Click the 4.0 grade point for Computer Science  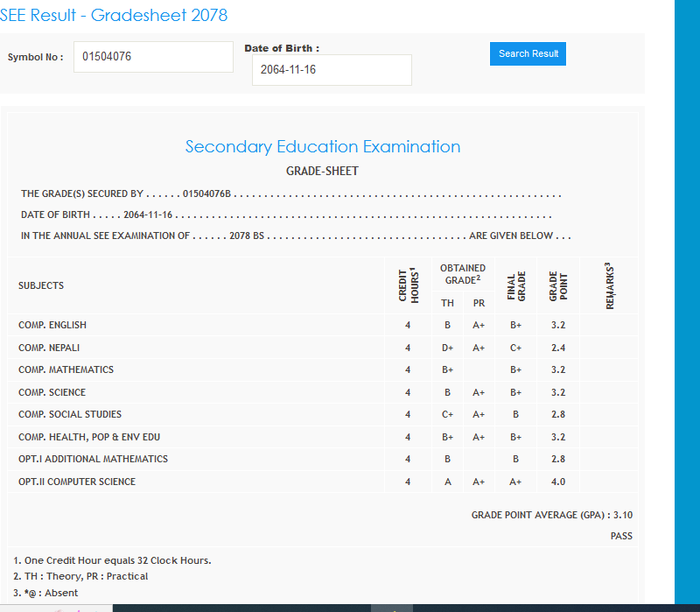pyautogui.click(x=558, y=482)
